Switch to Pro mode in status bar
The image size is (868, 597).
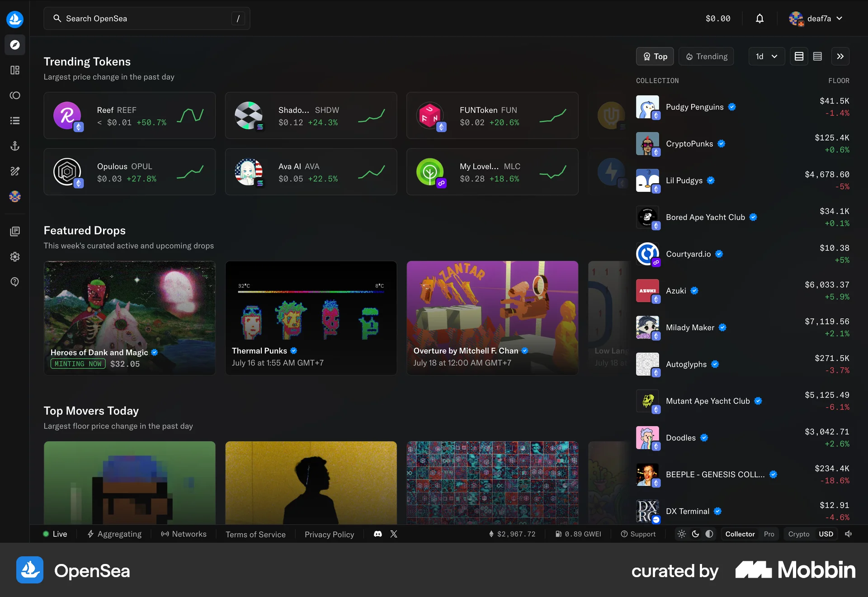pyautogui.click(x=769, y=534)
